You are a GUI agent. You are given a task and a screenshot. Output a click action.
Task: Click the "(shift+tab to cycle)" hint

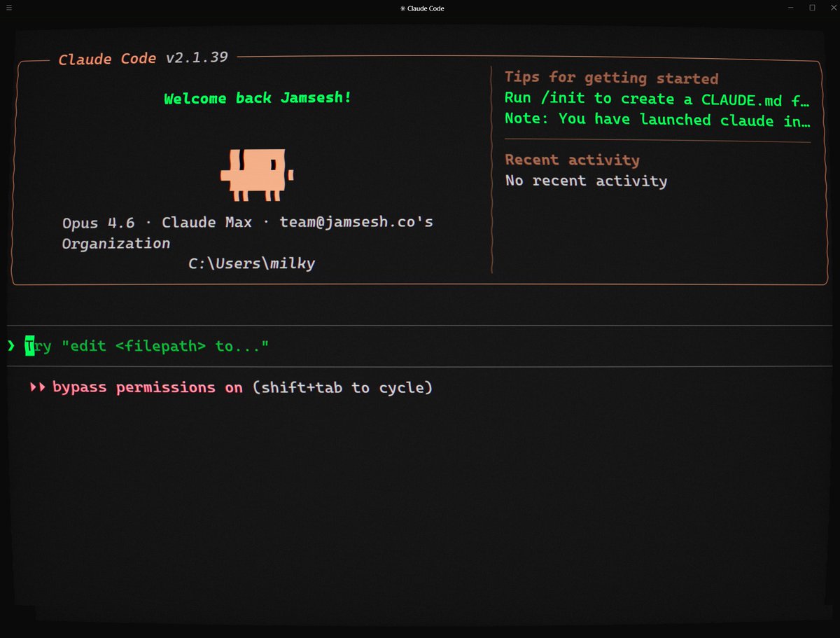tap(342, 387)
